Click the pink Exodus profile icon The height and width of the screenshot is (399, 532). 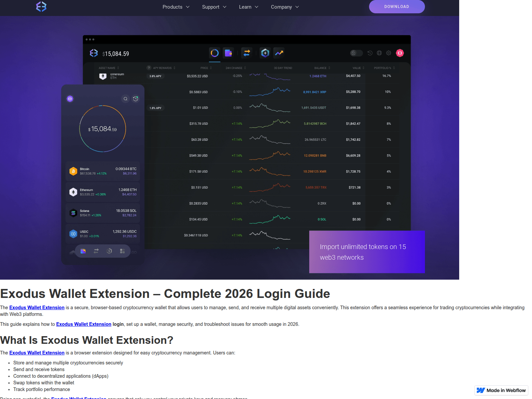[400, 53]
